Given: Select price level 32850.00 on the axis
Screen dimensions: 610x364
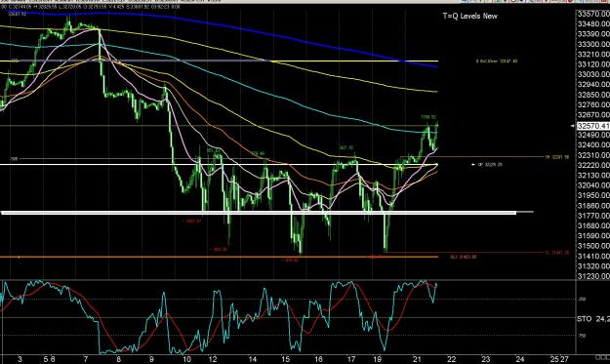Looking at the screenshot, I should click(x=593, y=95).
